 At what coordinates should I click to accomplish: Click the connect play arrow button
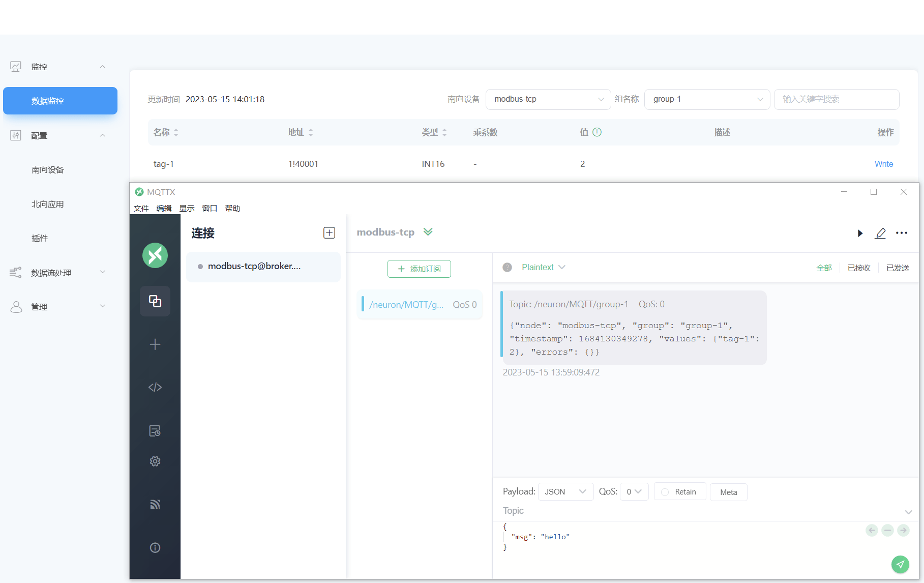point(860,233)
